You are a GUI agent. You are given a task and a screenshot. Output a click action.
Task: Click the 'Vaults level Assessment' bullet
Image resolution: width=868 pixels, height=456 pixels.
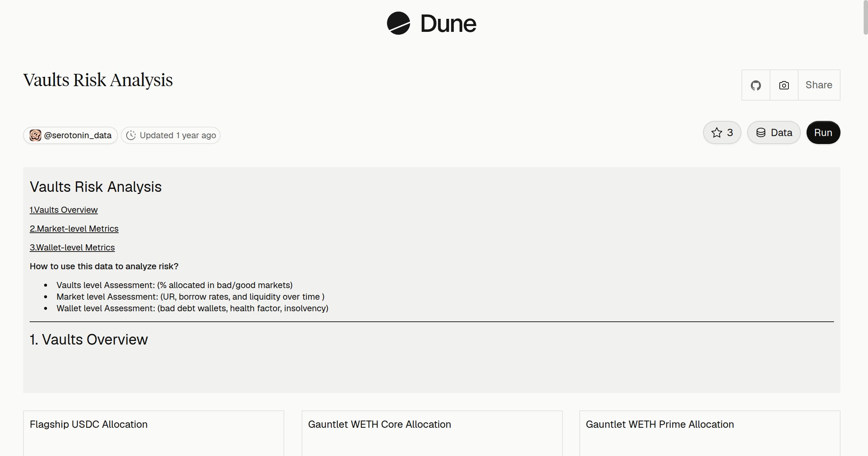click(174, 285)
